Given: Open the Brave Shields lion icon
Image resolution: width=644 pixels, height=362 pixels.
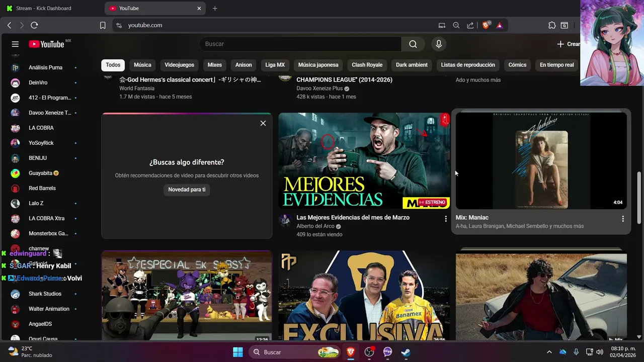Looking at the screenshot, I should 486,25.
